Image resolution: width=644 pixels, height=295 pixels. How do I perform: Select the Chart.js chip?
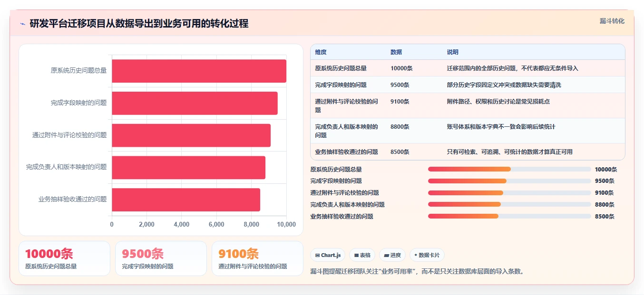(x=328, y=255)
